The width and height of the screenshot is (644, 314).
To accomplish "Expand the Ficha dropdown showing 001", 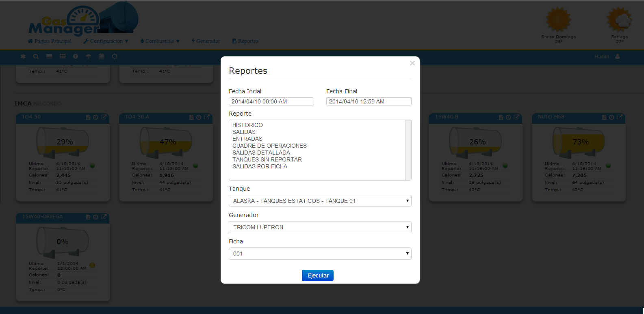I will 320,254.
